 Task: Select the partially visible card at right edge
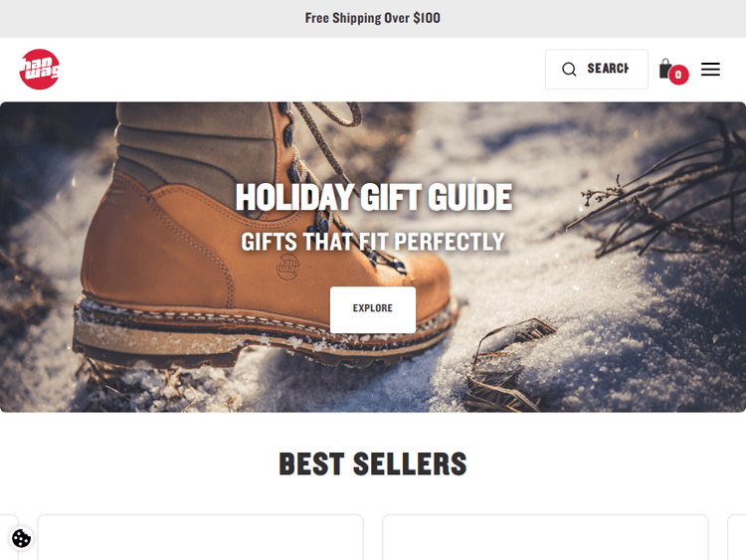click(736, 537)
